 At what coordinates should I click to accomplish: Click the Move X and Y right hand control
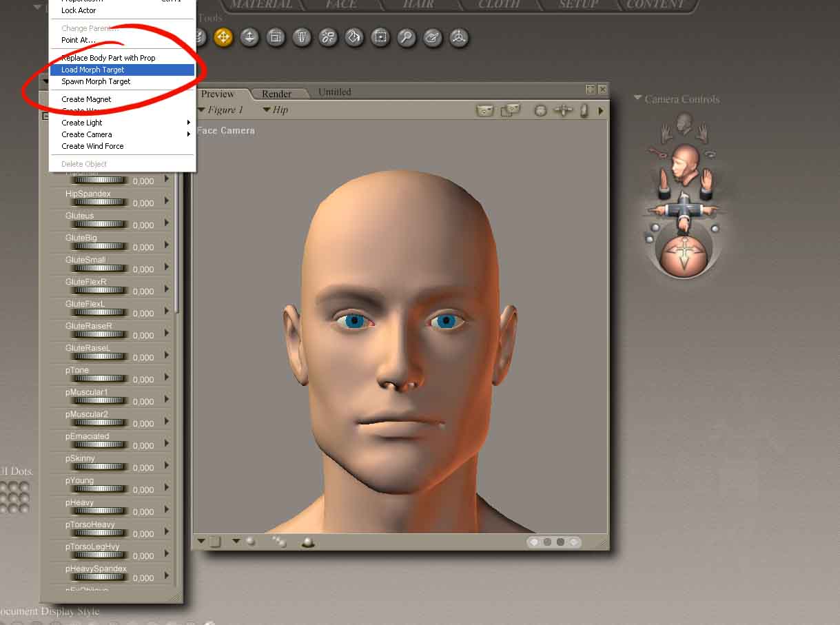(706, 183)
